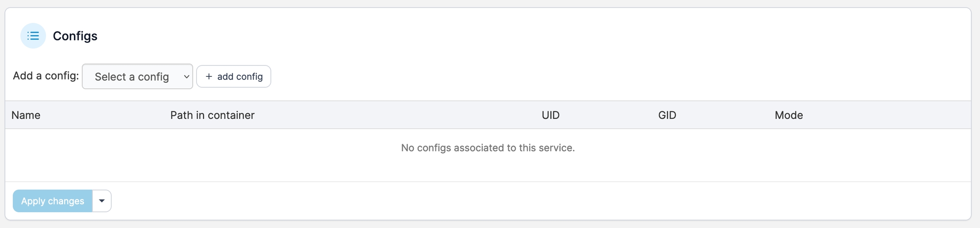The width and height of the screenshot is (980, 228).
Task: Click the Configs section title text
Action: [x=75, y=36]
